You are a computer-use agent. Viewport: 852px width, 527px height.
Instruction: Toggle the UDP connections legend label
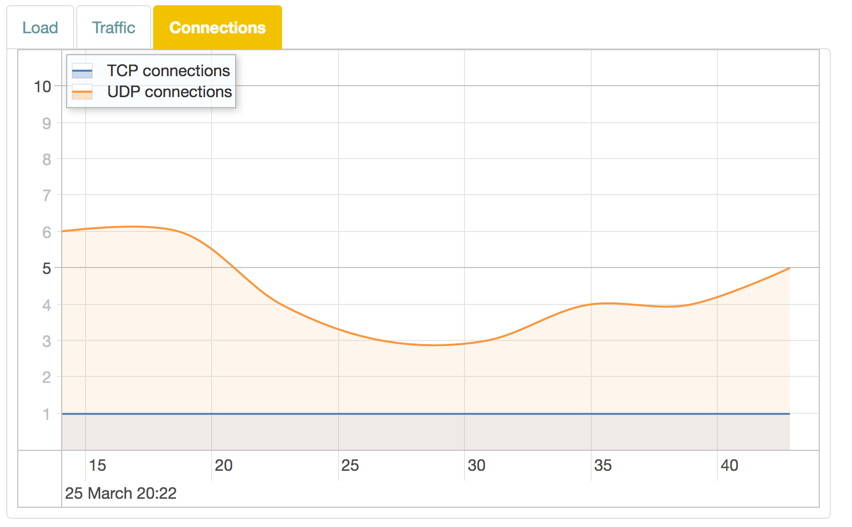click(169, 92)
